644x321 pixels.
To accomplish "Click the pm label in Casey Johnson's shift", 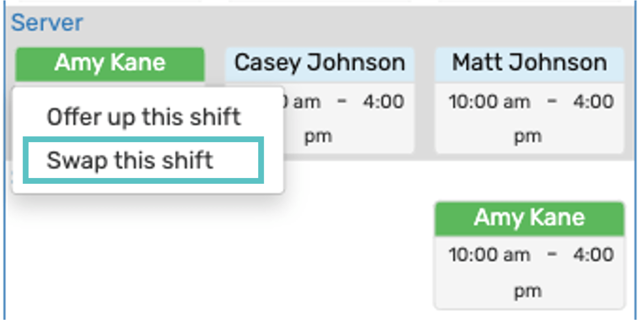I will pyautogui.click(x=318, y=136).
